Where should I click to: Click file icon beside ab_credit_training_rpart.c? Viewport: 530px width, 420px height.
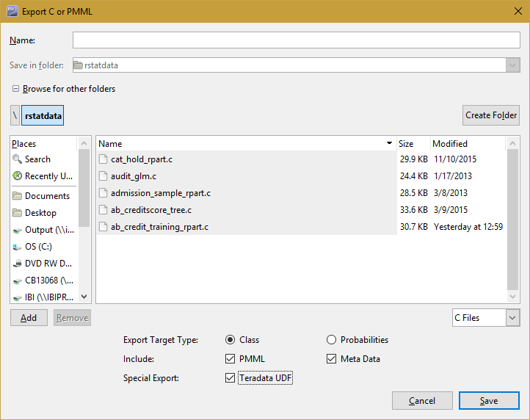pos(103,227)
